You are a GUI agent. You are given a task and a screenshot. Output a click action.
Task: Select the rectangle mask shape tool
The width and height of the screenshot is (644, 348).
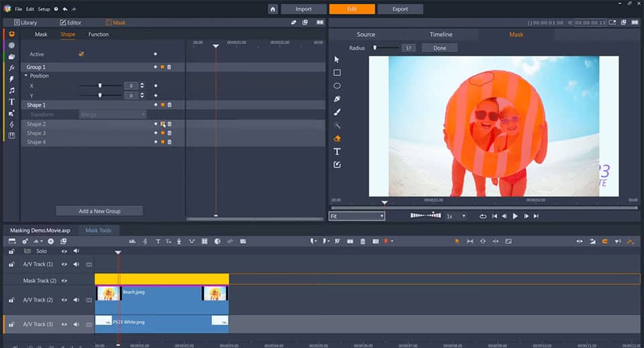pos(337,72)
